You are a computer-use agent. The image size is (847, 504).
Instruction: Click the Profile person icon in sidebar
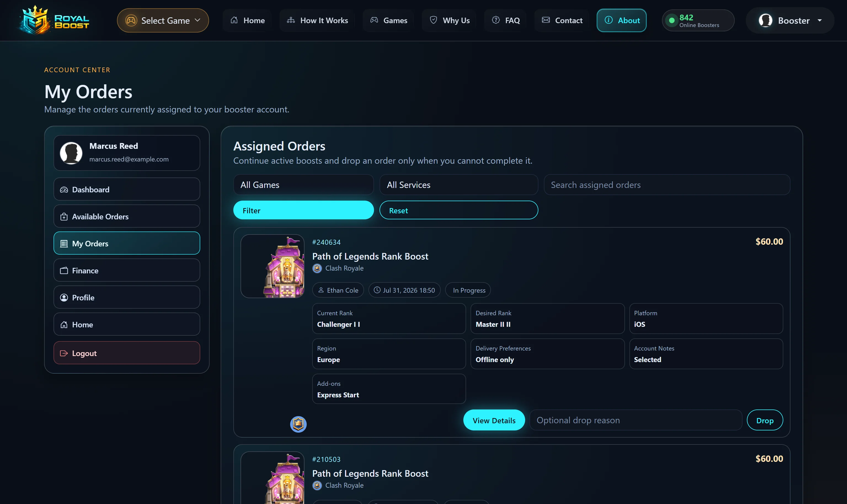coord(64,298)
